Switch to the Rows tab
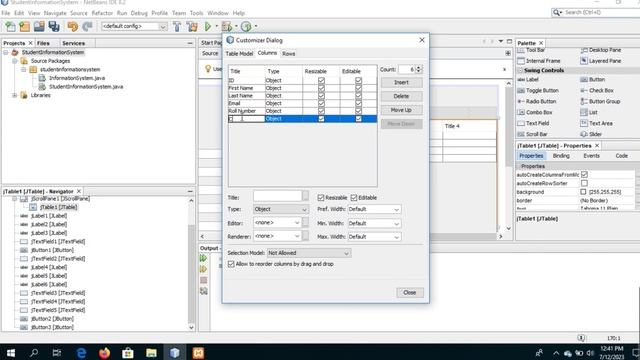This screenshot has width=640, height=360. pyautogui.click(x=289, y=53)
